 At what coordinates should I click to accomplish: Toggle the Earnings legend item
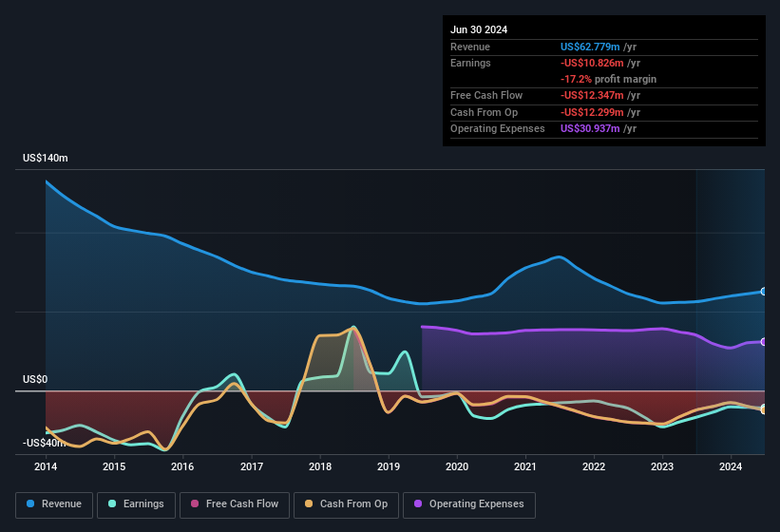click(x=136, y=504)
